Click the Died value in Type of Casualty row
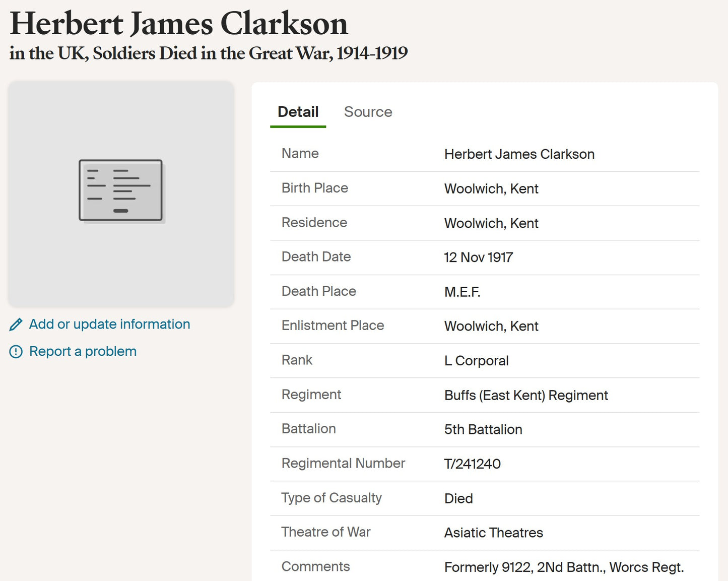Screen dimensions: 728x581 [x=458, y=498]
